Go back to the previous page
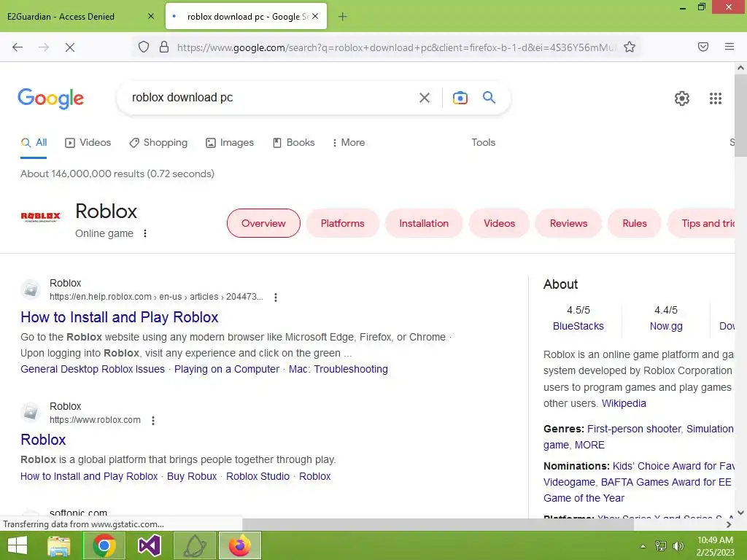The height and width of the screenshot is (560, 747). click(18, 47)
